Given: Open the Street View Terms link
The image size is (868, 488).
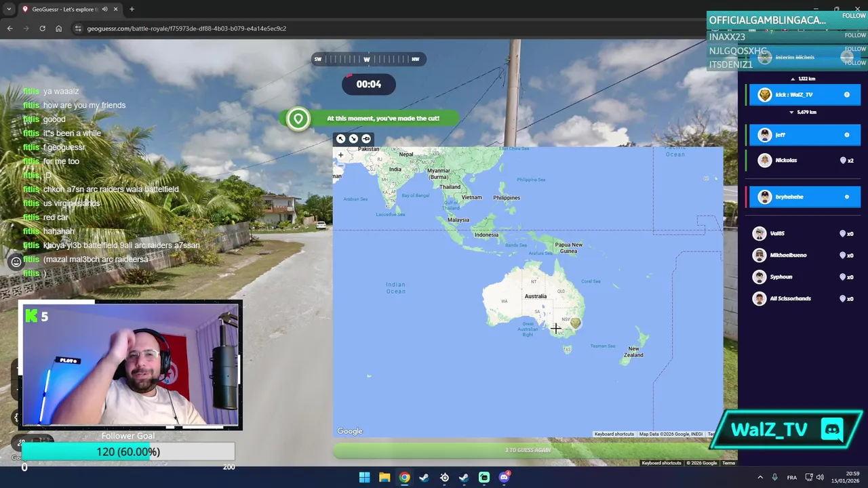Looking at the screenshot, I should click(x=728, y=463).
